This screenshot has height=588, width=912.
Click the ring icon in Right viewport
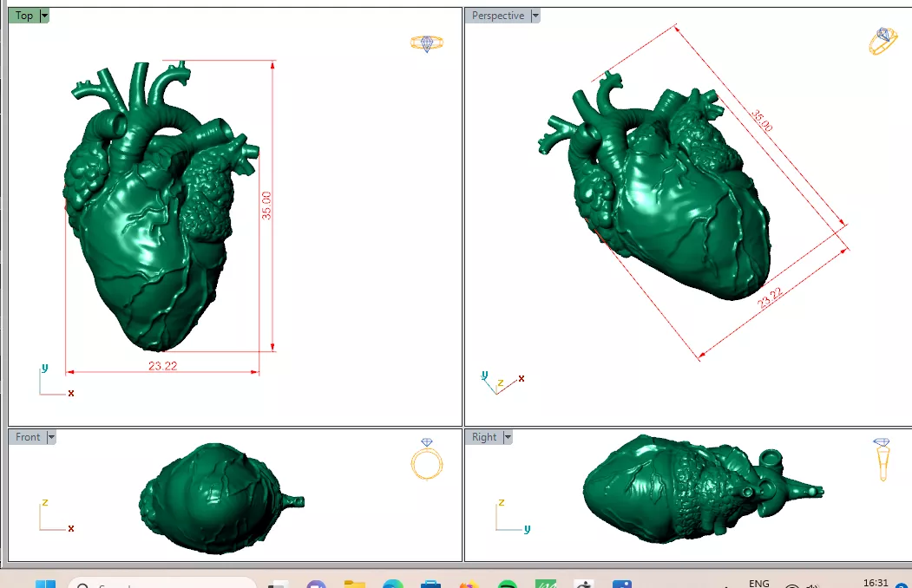pyautogui.click(x=882, y=459)
